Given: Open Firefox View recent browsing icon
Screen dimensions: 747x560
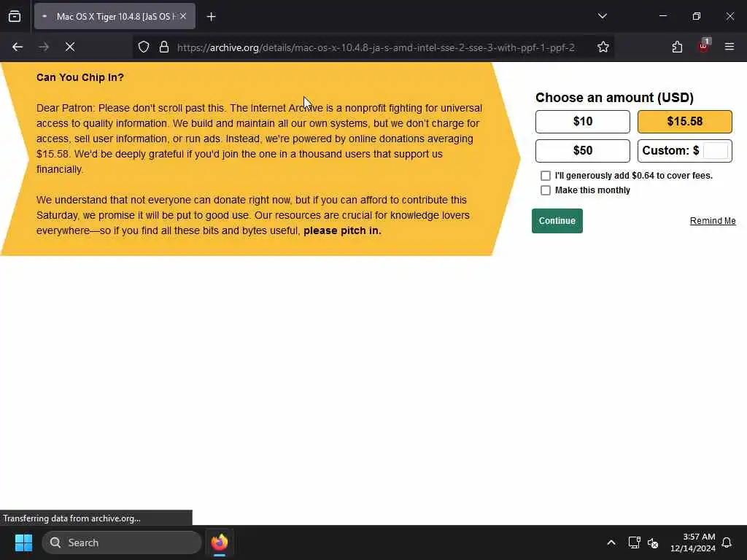Looking at the screenshot, I should click(15, 17).
